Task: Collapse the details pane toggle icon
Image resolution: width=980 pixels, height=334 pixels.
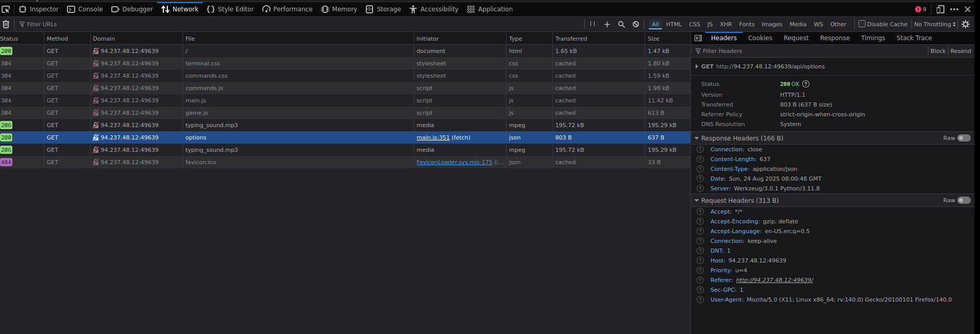Action: click(698, 38)
